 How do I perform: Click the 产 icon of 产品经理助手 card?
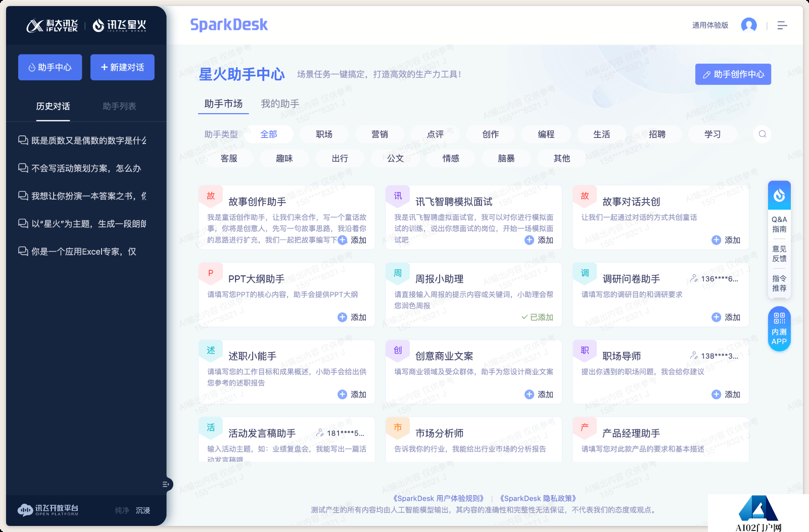[x=585, y=428]
